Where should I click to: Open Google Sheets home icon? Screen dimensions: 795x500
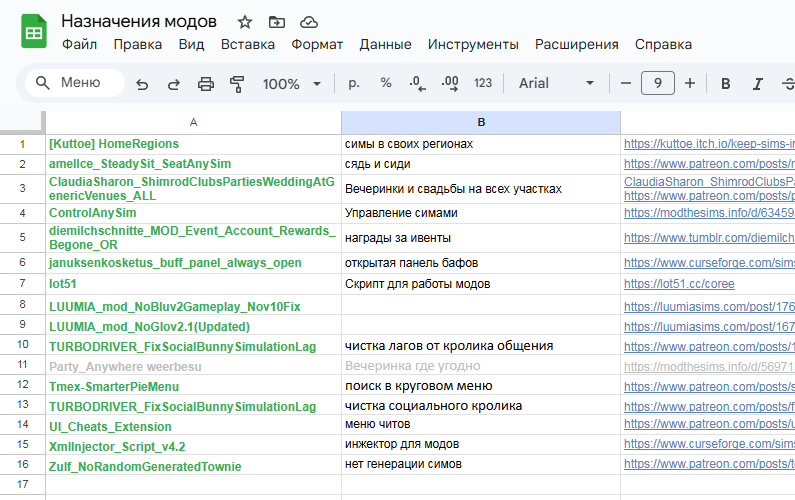click(x=34, y=31)
